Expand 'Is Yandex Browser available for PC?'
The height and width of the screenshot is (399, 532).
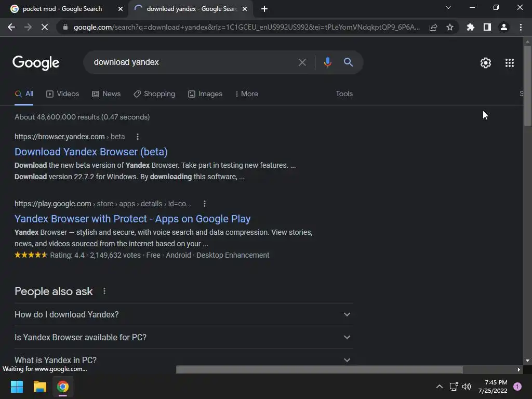tap(183, 338)
